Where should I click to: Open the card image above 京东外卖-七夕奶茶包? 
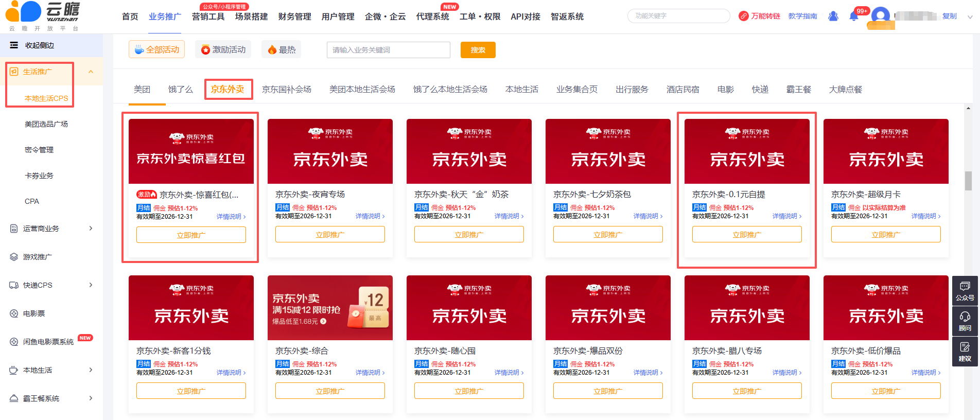(x=608, y=151)
